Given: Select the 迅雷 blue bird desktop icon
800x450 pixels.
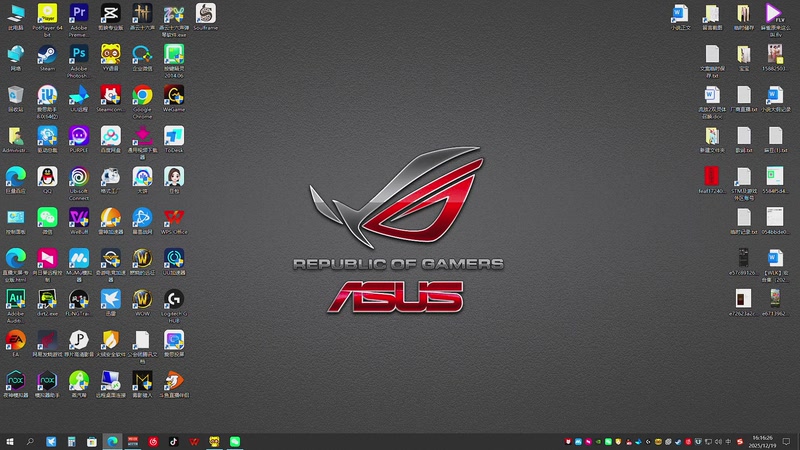Looking at the screenshot, I should [x=110, y=303].
